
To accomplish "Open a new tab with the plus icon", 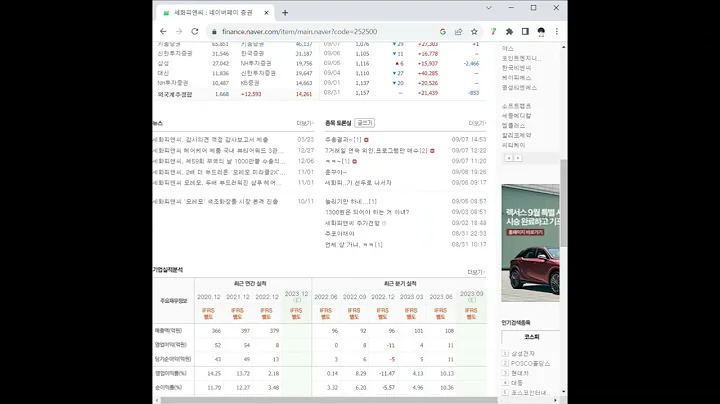I will click(285, 13).
